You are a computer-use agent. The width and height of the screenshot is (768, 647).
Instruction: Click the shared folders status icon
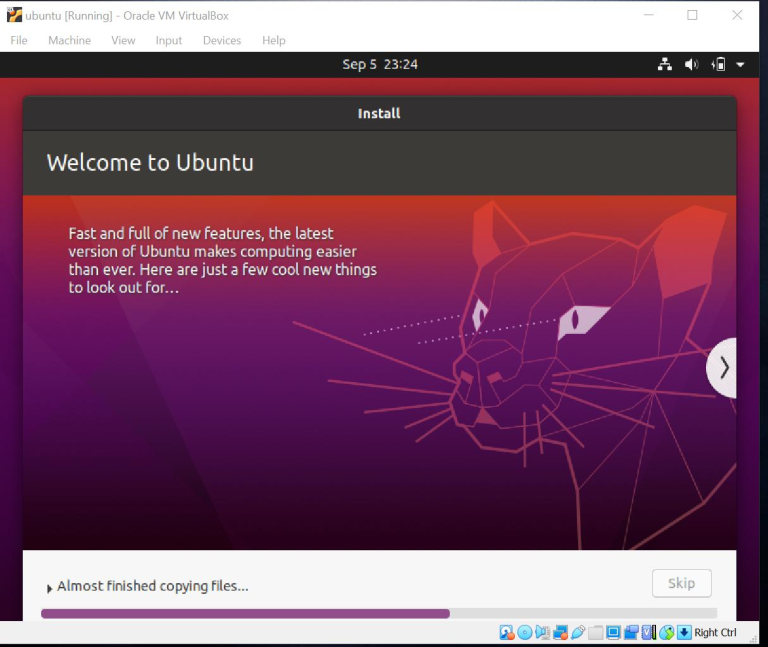point(596,633)
